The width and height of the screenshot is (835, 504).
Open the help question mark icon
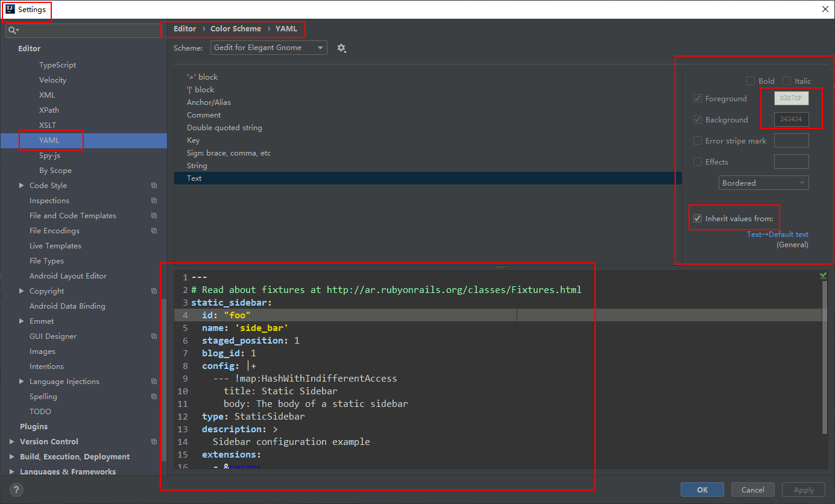tap(16, 490)
